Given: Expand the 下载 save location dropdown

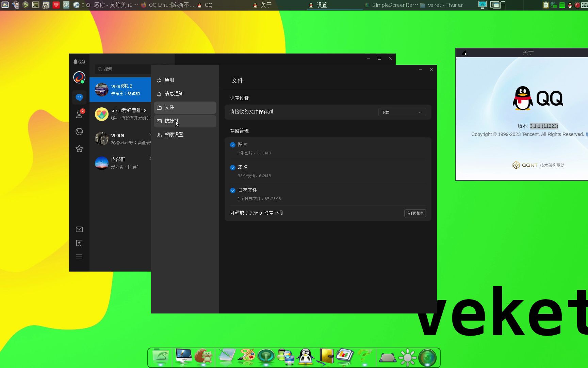Looking at the screenshot, I should (402, 112).
